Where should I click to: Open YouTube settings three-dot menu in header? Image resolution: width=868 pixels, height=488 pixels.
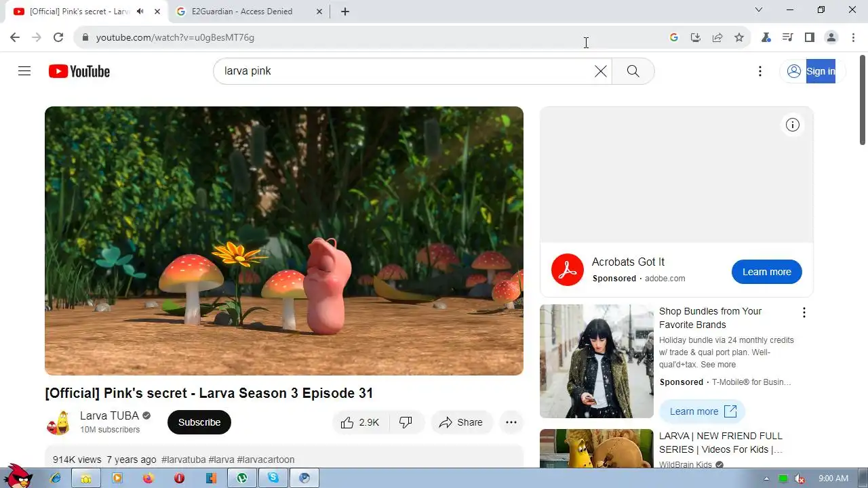click(760, 71)
